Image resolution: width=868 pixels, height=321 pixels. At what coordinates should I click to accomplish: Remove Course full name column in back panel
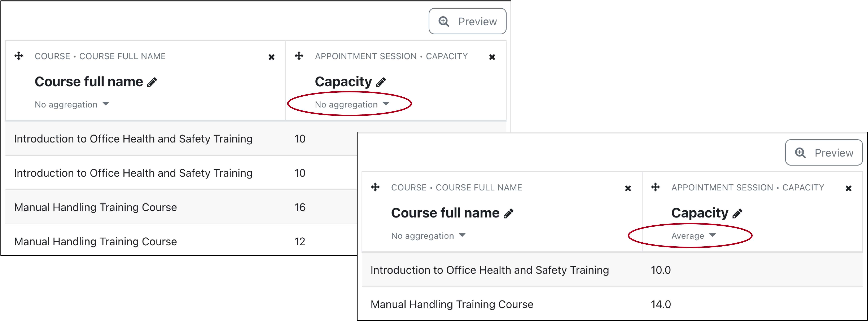click(x=271, y=57)
